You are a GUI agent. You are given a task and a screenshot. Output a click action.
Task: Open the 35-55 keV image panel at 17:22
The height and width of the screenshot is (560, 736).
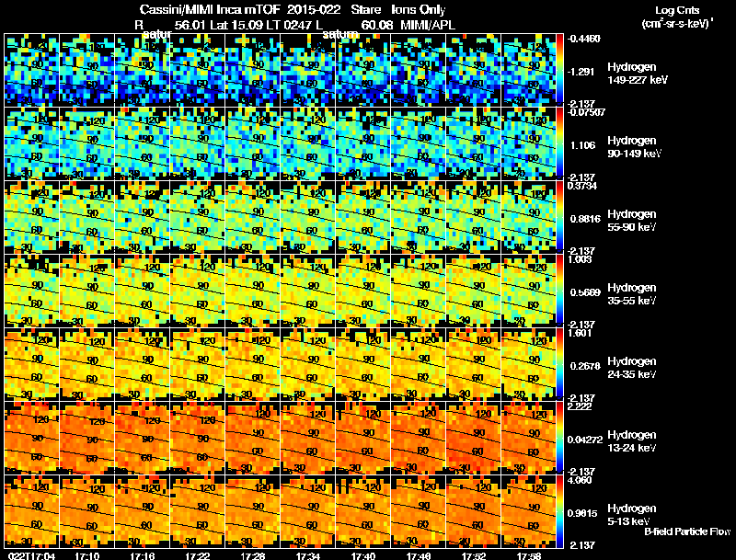click(x=198, y=291)
